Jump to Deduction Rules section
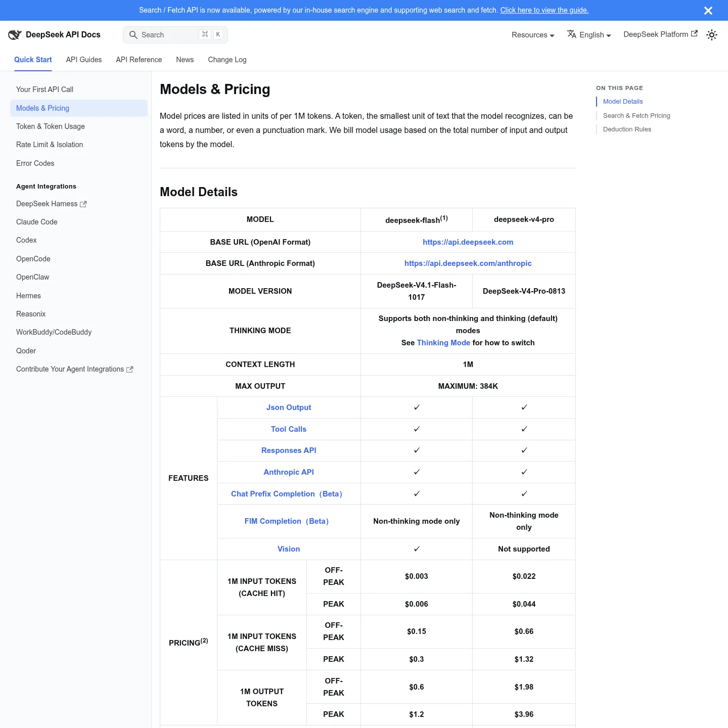This screenshot has height=728, width=728. [x=627, y=129]
